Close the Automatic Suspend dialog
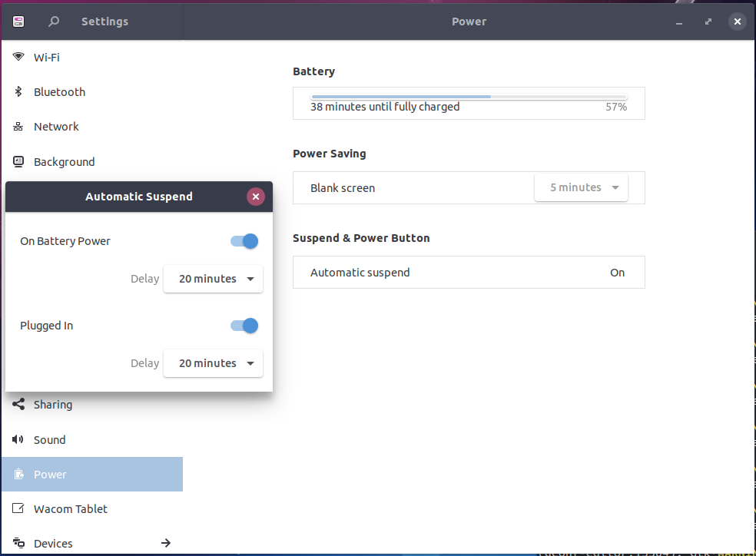The image size is (756, 556). [256, 197]
